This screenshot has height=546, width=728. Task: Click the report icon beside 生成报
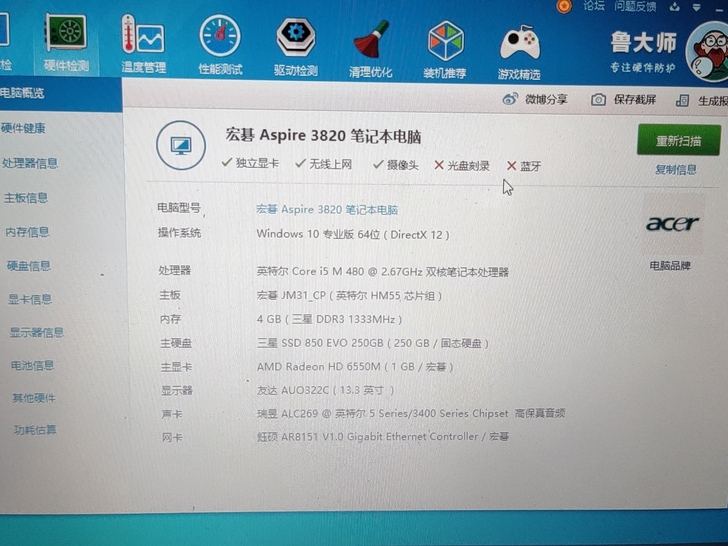point(682,100)
